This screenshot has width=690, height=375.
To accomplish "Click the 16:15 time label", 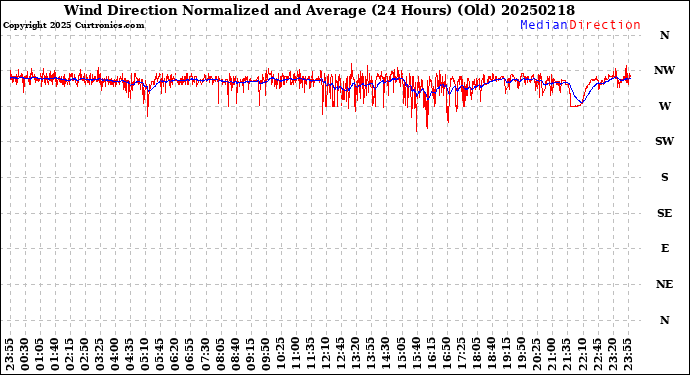I will point(431,354).
